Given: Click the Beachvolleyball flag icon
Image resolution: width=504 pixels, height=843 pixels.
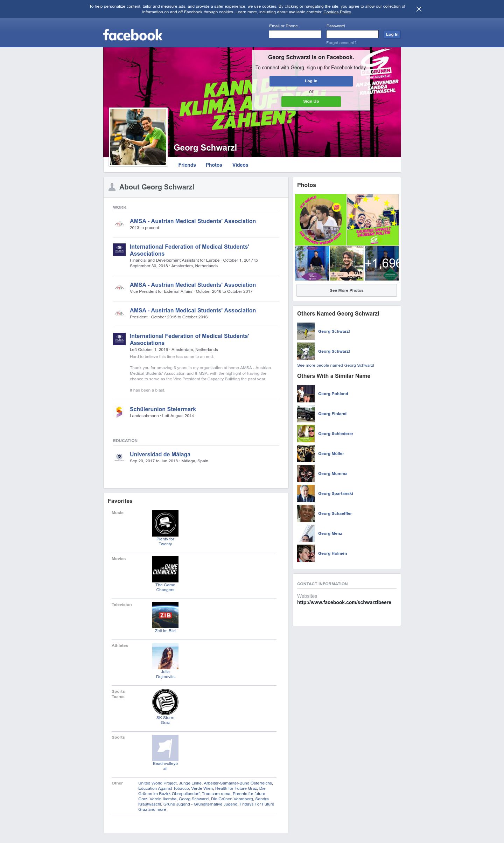Looking at the screenshot, I should pyautogui.click(x=165, y=748).
